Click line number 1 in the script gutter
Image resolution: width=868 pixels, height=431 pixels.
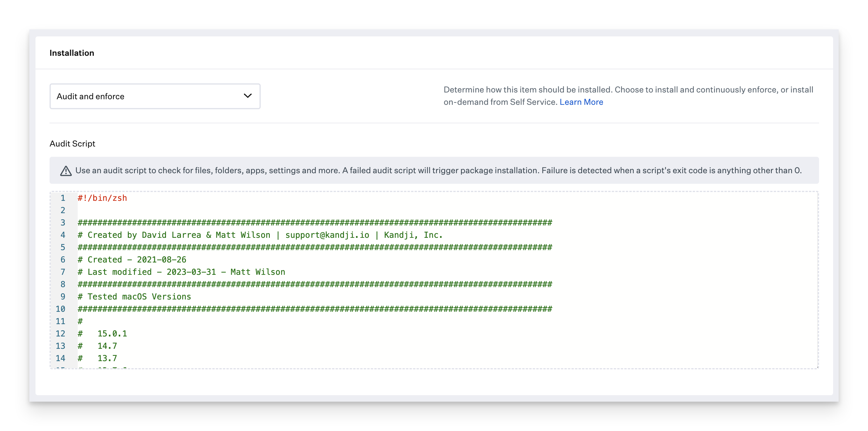[x=63, y=198]
